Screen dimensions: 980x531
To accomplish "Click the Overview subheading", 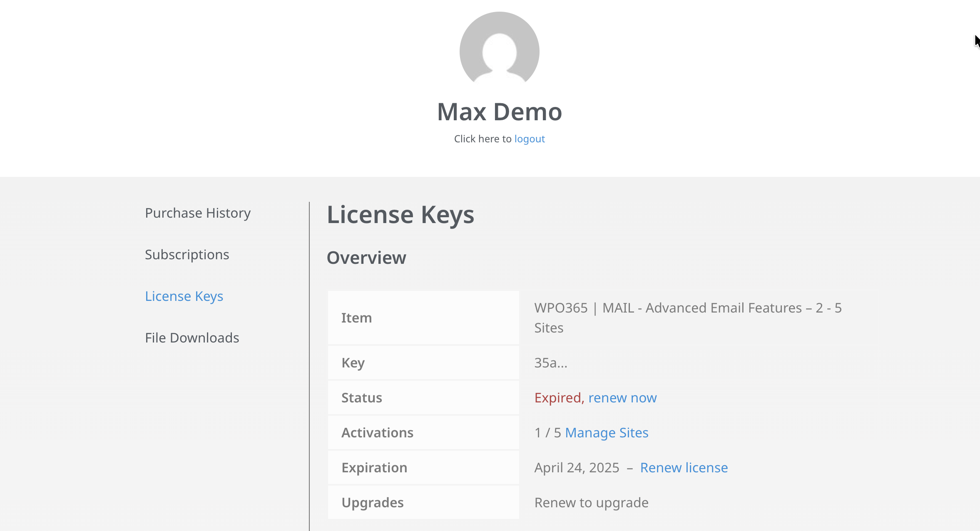I will pyautogui.click(x=366, y=258).
